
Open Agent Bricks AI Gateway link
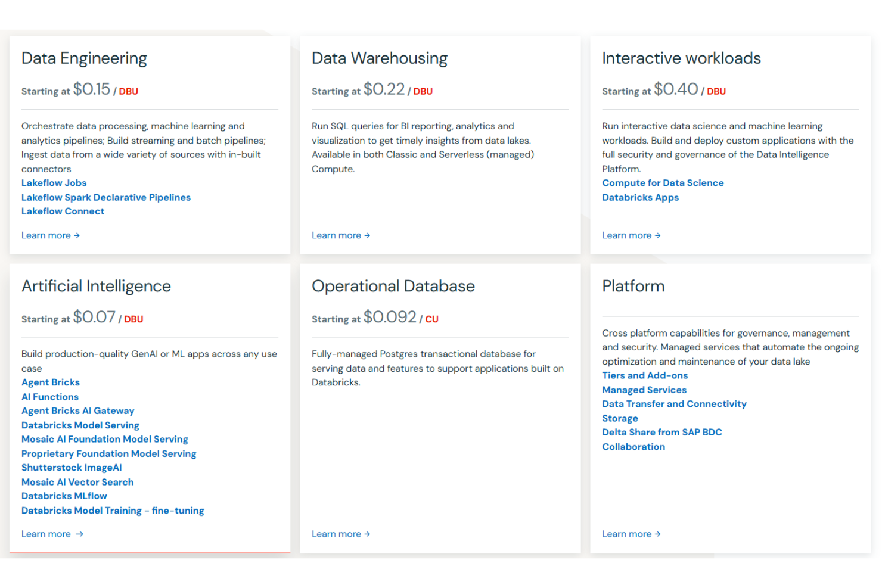(x=77, y=411)
